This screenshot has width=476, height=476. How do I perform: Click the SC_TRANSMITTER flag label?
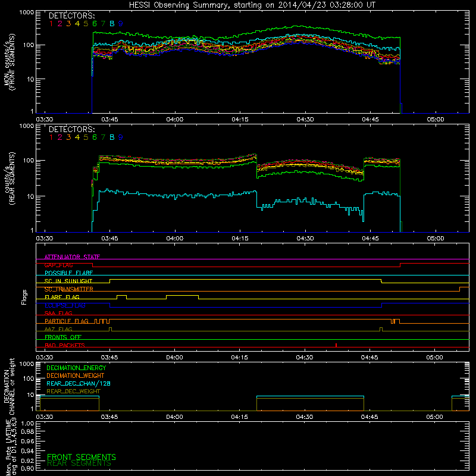[69, 289]
